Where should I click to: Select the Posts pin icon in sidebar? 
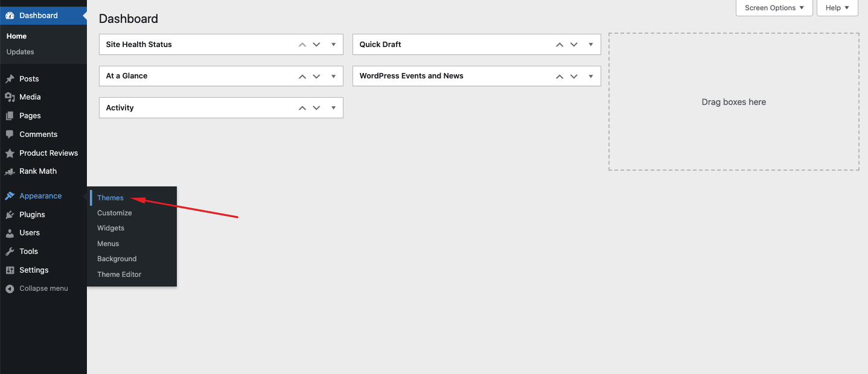coord(11,78)
